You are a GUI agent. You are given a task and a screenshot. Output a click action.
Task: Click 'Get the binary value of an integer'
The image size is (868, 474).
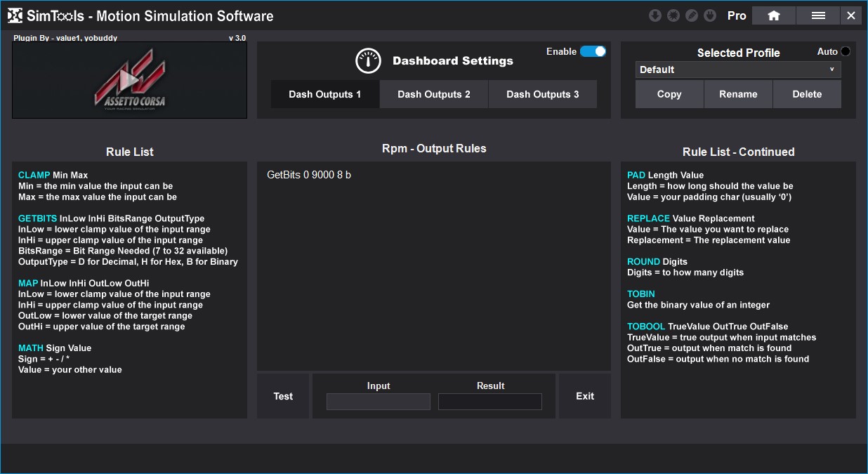coord(698,305)
